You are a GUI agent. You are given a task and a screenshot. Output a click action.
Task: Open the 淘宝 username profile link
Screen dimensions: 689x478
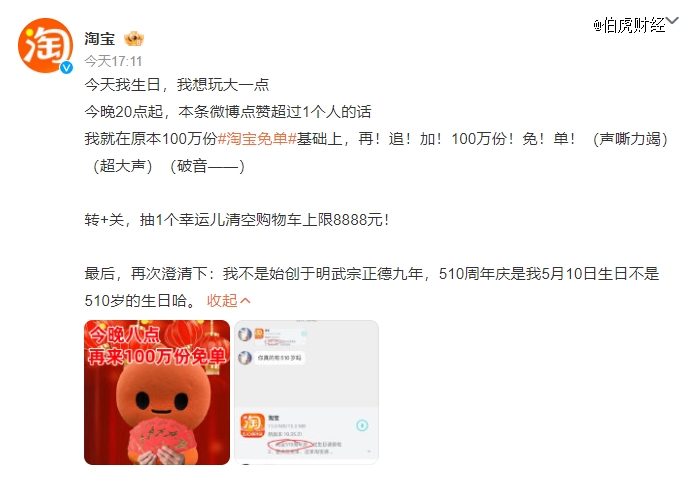coord(100,39)
